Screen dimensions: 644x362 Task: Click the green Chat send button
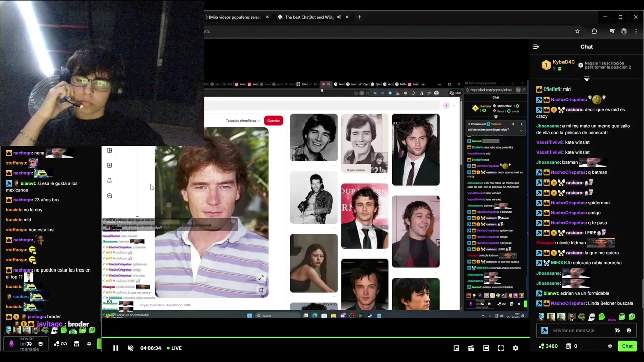tap(627, 346)
